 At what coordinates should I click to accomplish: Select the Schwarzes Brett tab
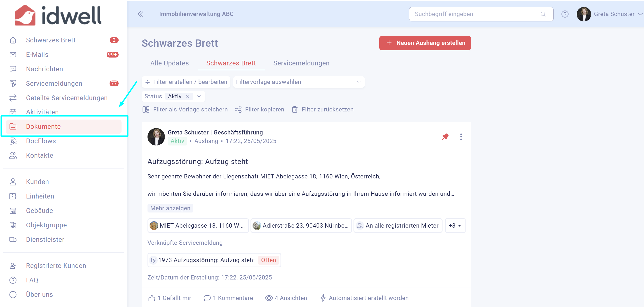(231, 63)
